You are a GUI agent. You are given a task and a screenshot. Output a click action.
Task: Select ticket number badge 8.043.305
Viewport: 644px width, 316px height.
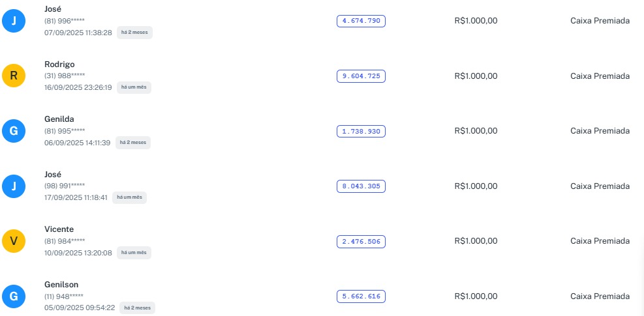tap(361, 186)
